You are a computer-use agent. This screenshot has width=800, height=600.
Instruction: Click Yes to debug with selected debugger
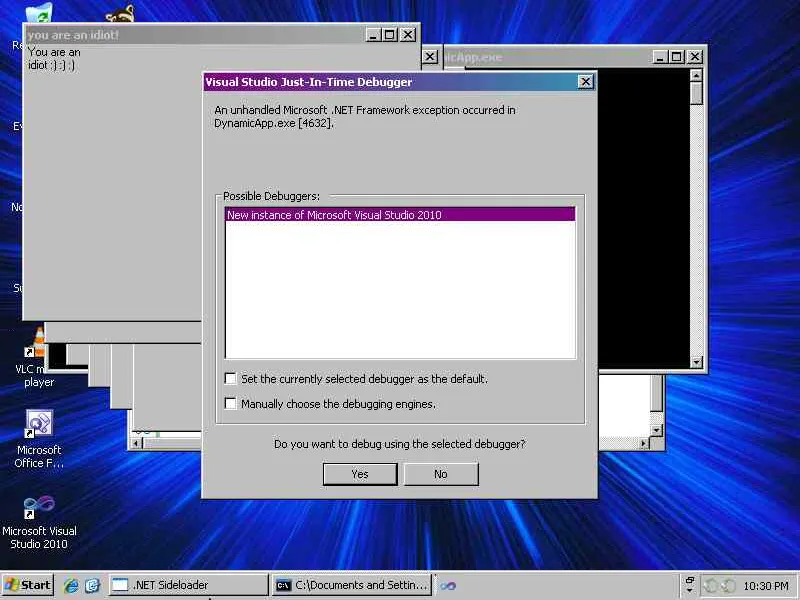tap(360, 474)
